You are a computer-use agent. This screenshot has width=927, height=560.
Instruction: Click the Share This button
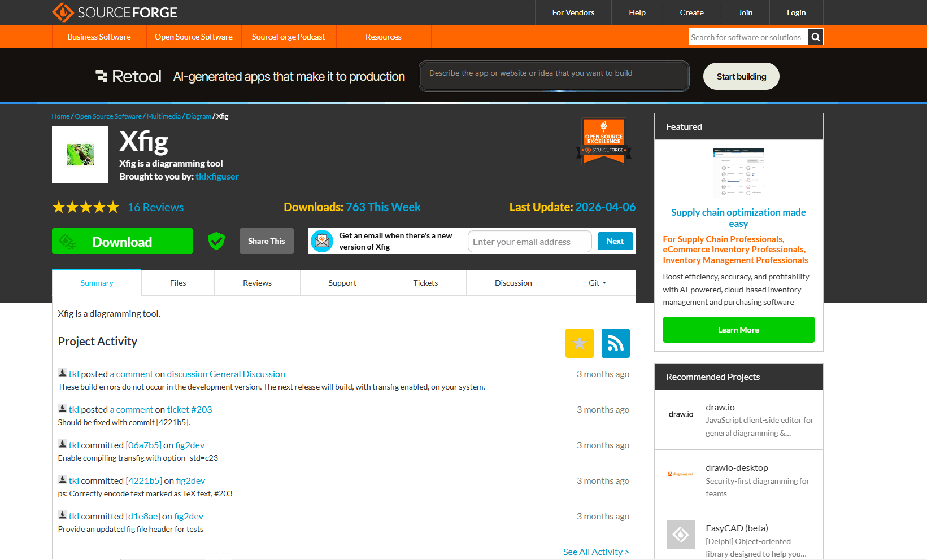[x=267, y=241]
